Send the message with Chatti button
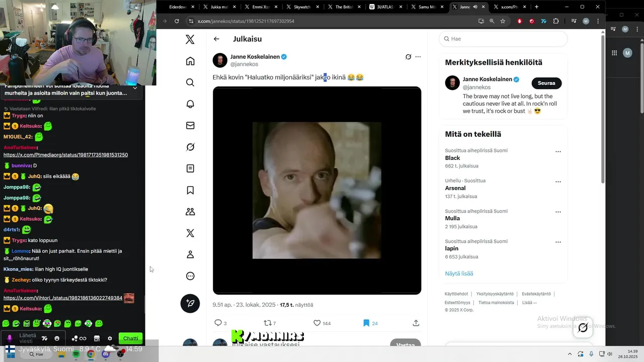This screenshot has height=362, width=644. tap(131, 338)
